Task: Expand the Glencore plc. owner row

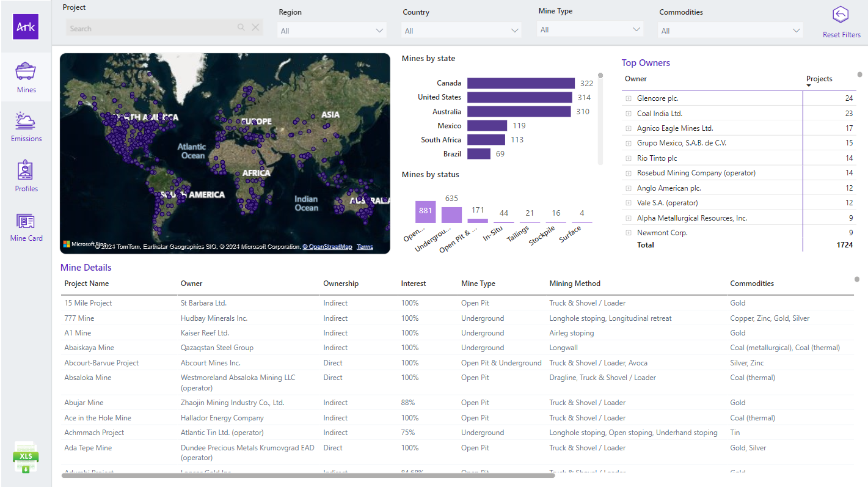Action: coord(628,98)
